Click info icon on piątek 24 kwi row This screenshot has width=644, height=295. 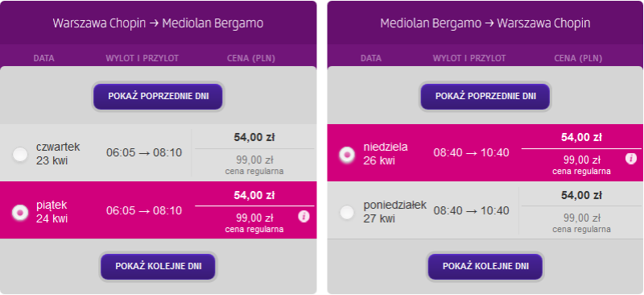(x=303, y=216)
